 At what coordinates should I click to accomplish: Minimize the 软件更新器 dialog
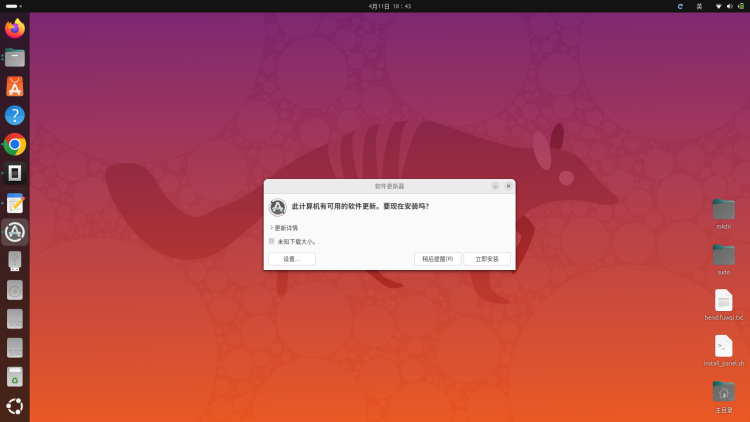[x=495, y=186]
